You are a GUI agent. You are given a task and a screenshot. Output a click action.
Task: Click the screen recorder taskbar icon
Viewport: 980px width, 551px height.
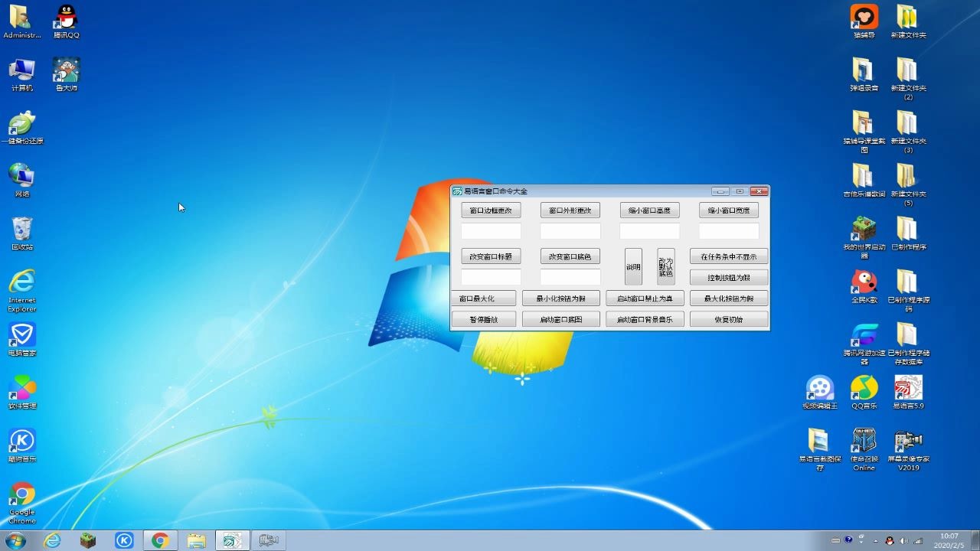(x=268, y=540)
